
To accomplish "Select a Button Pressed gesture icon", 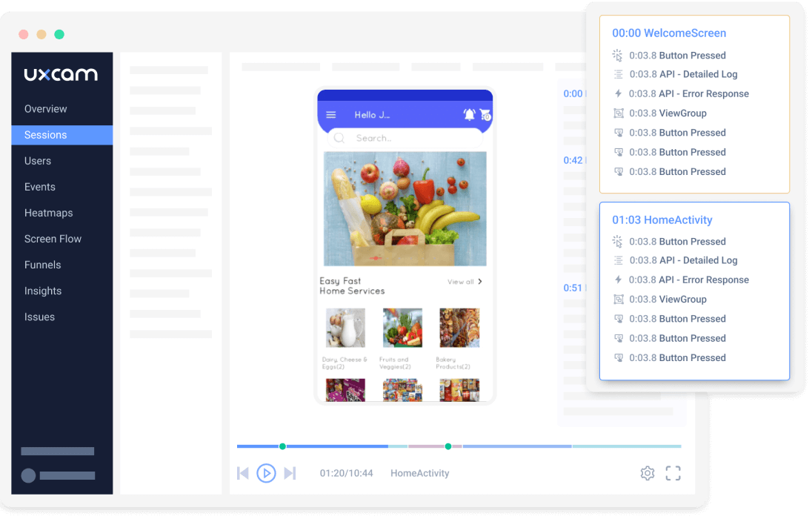I will (x=618, y=132).
